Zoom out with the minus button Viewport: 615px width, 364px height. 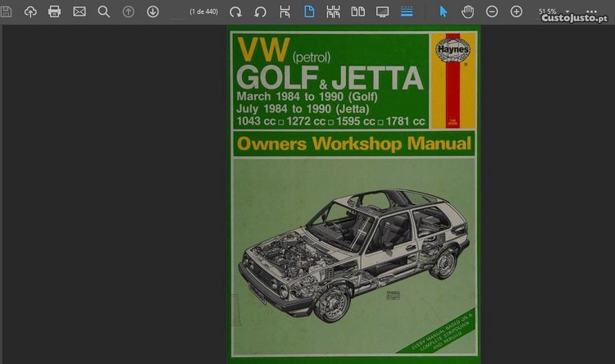492,11
